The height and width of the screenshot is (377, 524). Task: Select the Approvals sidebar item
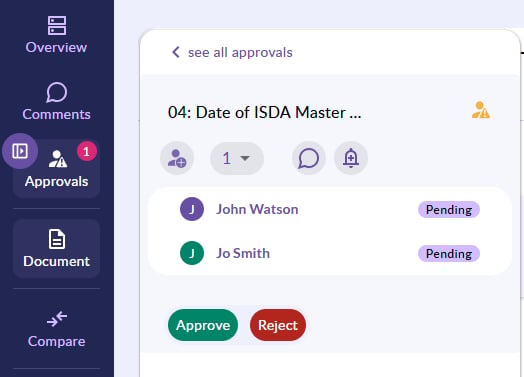[x=56, y=169]
